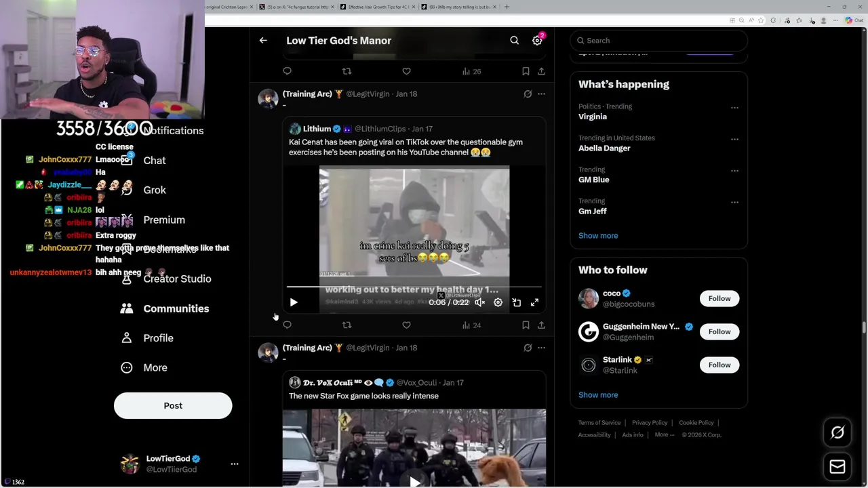Show more under What's happening
Screen dimensions: 868x488
pyautogui.click(x=598, y=236)
